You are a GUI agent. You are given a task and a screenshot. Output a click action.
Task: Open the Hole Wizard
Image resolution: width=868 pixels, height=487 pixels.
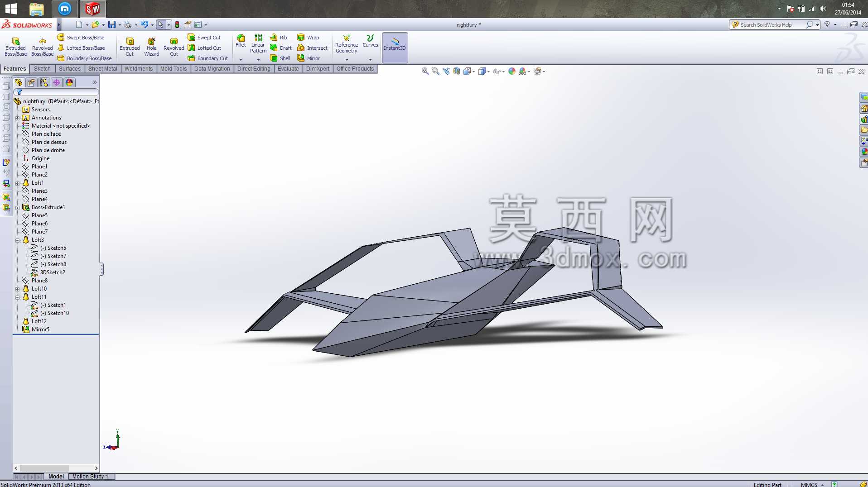[152, 47]
